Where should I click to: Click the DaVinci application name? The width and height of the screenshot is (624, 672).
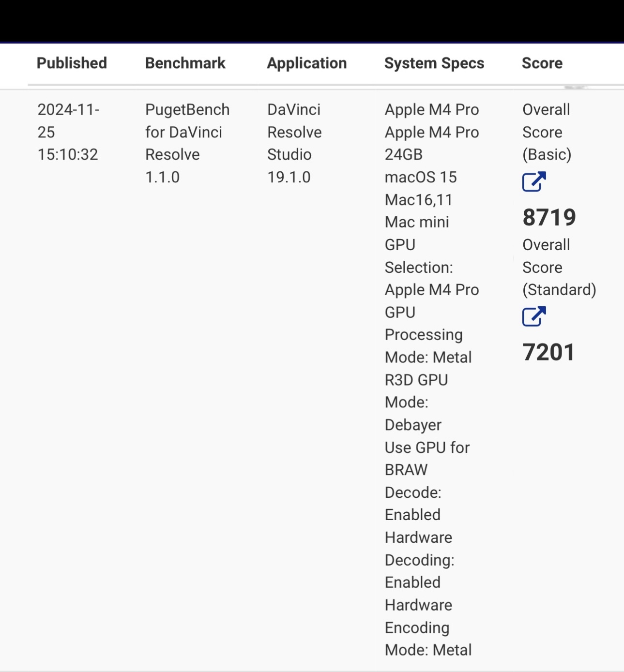294,109
